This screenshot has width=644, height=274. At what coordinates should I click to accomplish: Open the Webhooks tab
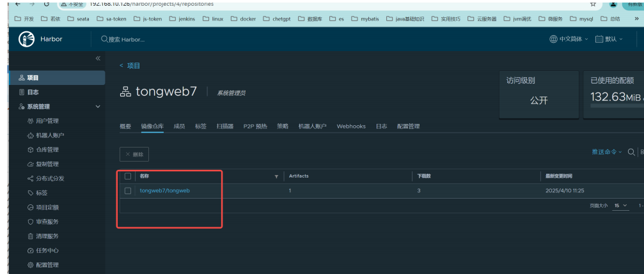pos(351,126)
